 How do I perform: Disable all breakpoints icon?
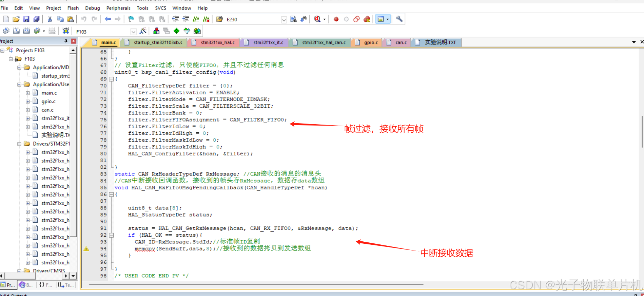[x=356, y=19]
